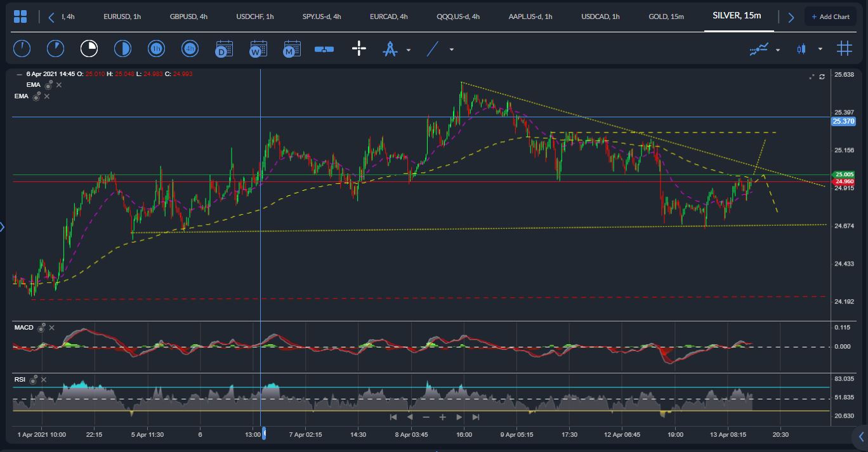Open the RSI indicator settings gear

(34, 379)
